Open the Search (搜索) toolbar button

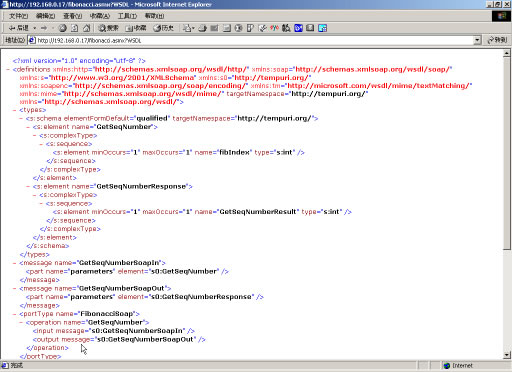[108, 28]
